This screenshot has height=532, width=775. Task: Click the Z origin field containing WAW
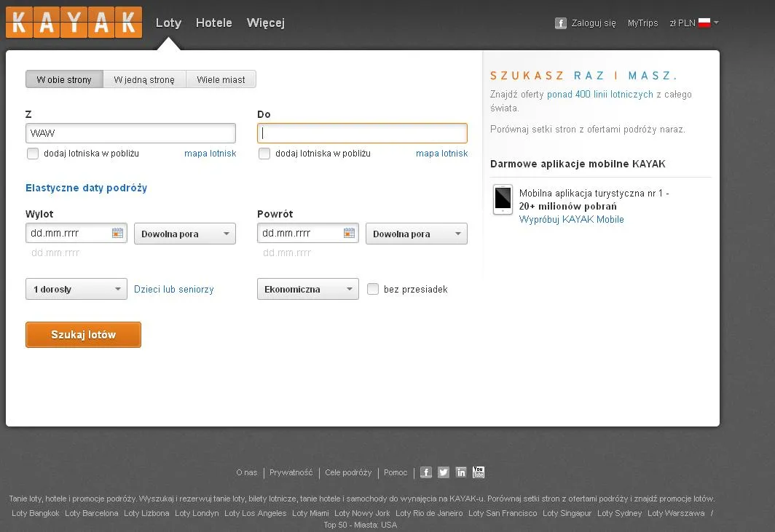click(130, 133)
